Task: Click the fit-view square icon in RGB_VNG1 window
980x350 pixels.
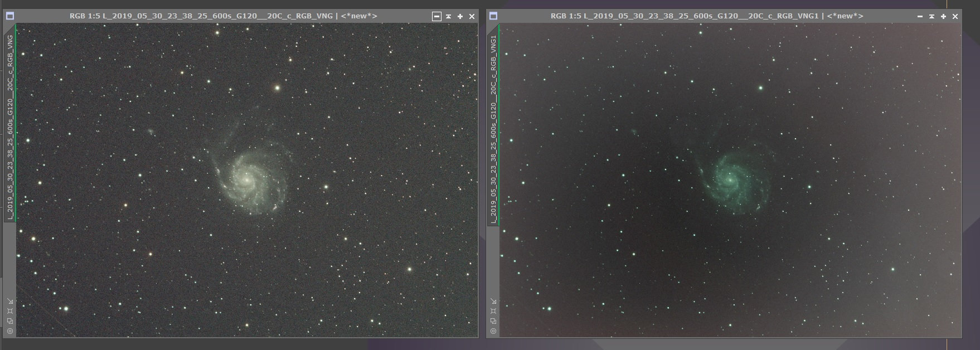Action: 493,310
